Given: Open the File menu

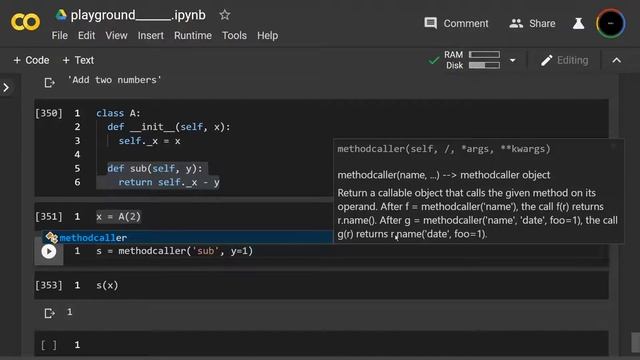Looking at the screenshot, I should 60,36.
